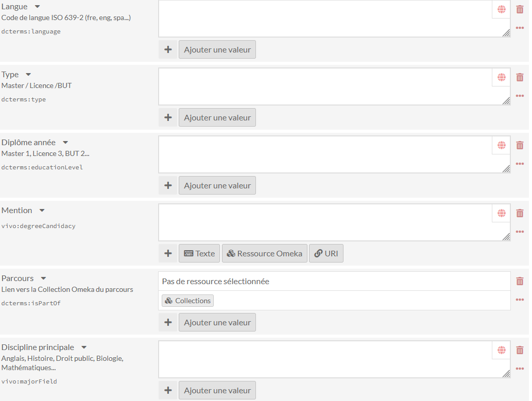Image resolution: width=532 pixels, height=401 pixels.
Task: Open more options dots for Diplôme année
Action: pos(520,164)
